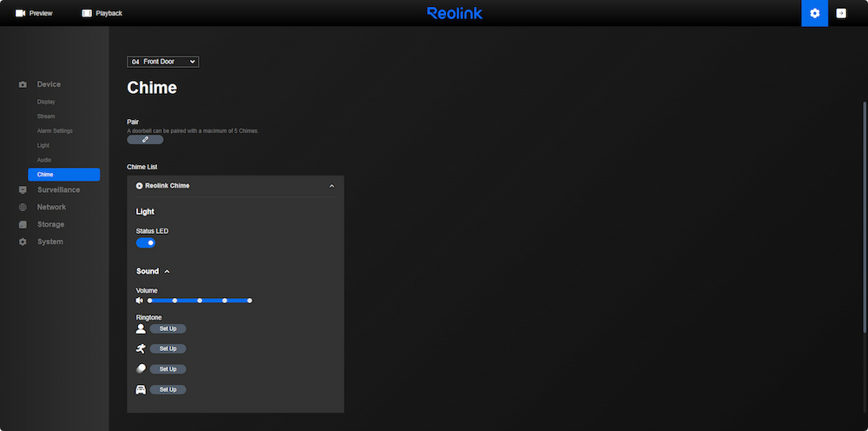
Task: Click the Surveillance monitor icon
Action: [x=23, y=190]
